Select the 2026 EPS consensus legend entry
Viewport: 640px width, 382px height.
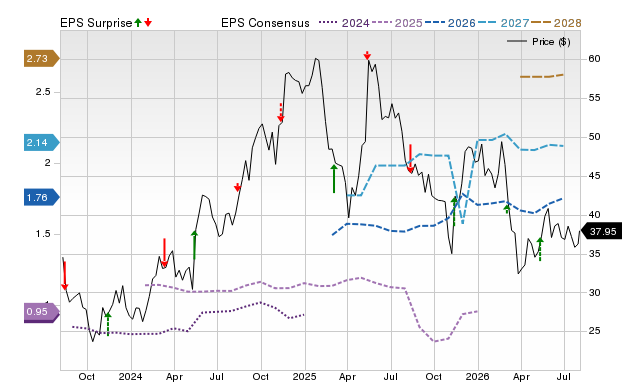tap(450, 23)
